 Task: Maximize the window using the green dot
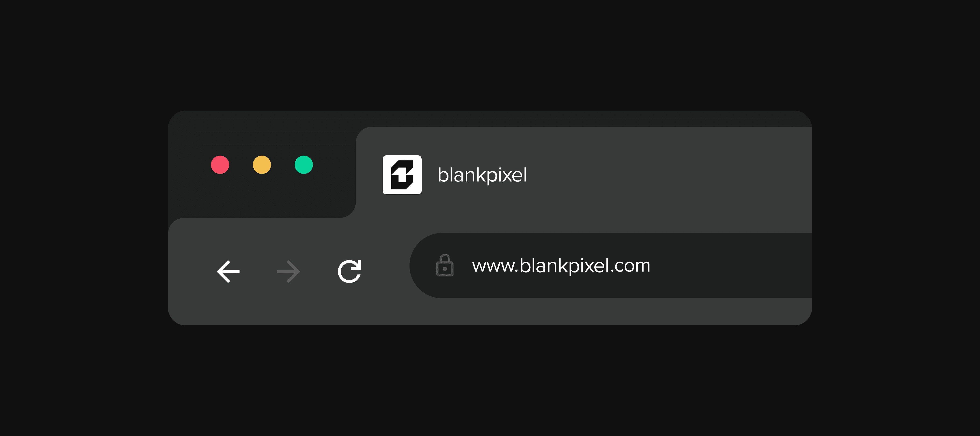304,165
